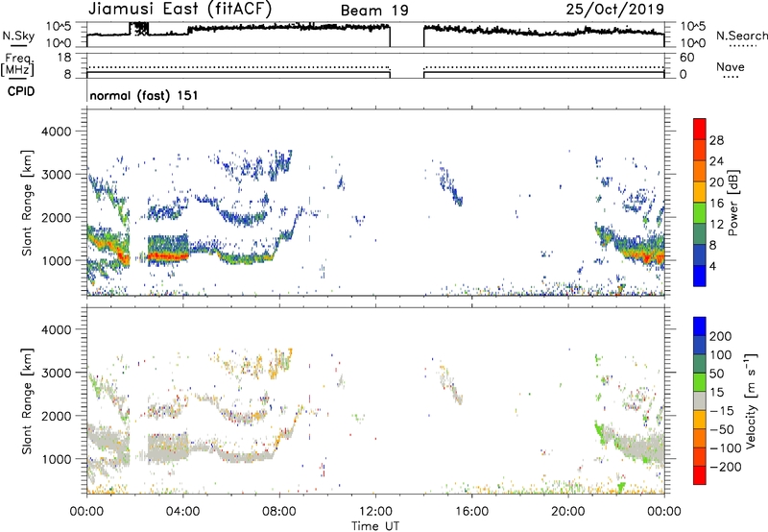Click the '08:00' time axis tick label
This screenshot has height=532, width=768.
(279, 512)
